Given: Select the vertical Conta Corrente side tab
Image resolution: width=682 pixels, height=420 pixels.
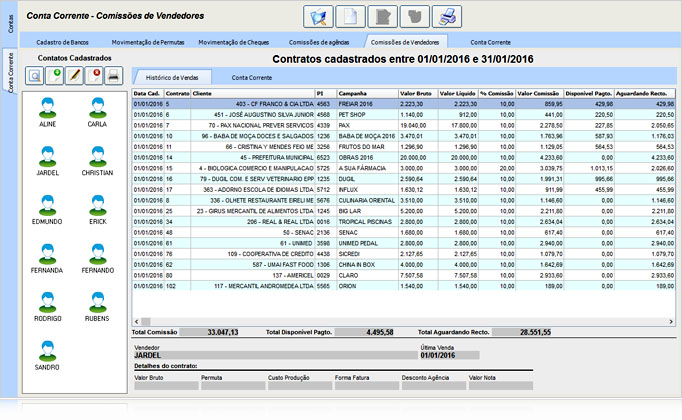Looking at the screenshot, I should [10, 72].
